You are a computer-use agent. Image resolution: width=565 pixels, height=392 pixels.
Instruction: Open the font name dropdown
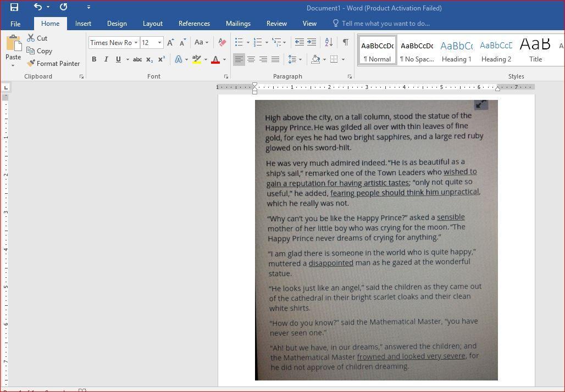tap(136, 42)
